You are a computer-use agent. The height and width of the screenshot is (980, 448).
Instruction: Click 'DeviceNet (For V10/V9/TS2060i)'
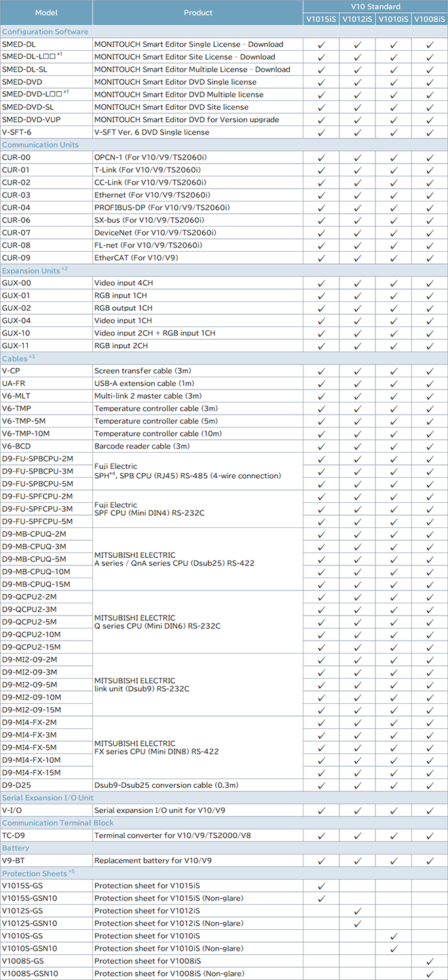tap(155, 233)
